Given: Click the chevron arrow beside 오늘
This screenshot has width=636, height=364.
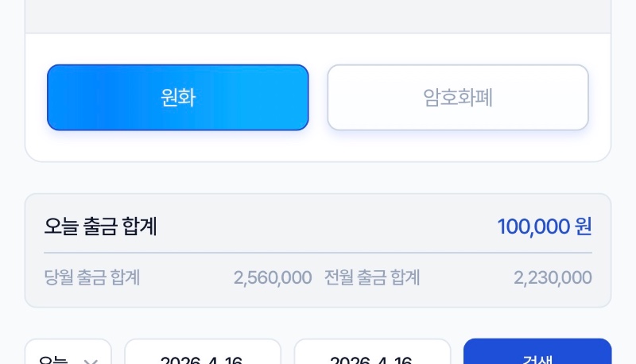Looking at the screenshot, I should click(91, 361).
